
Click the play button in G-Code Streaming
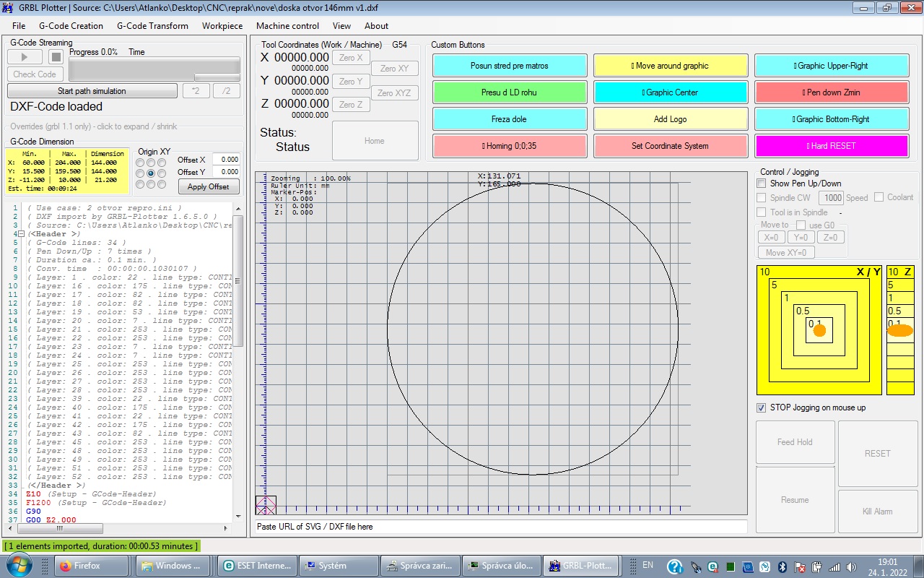coord(25,57)
